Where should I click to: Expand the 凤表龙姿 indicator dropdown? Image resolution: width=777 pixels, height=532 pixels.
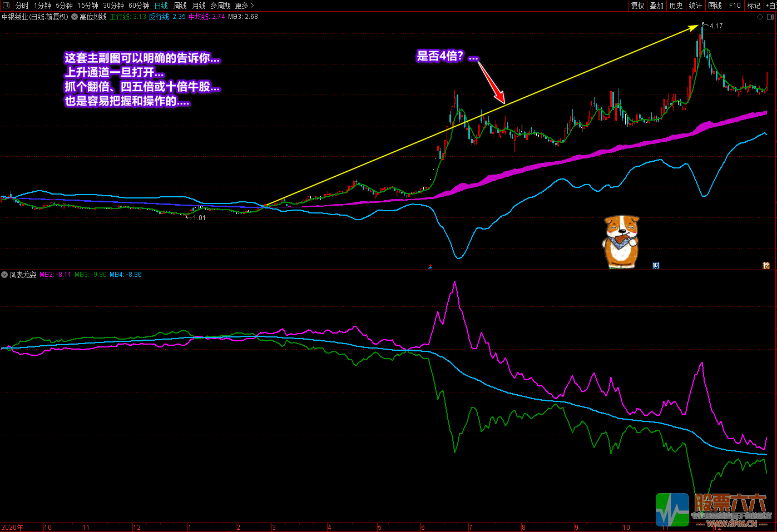pyautogui.click(x=4, y=275)
